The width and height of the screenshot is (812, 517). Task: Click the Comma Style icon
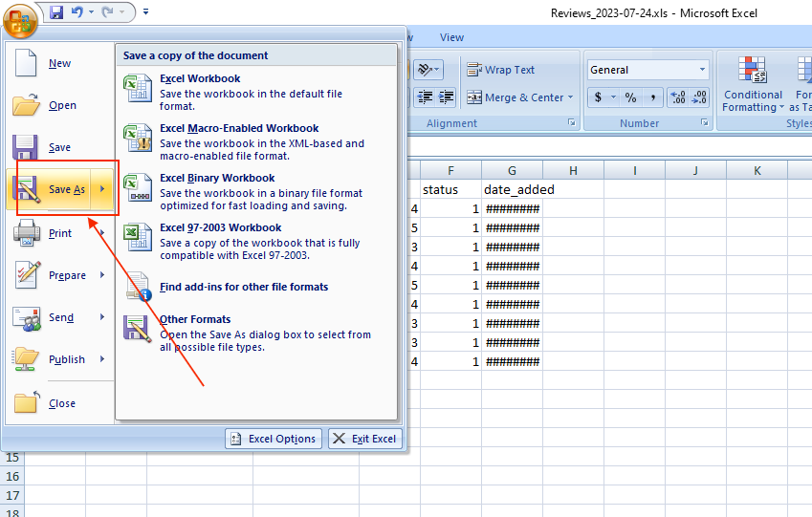(653, 97)
